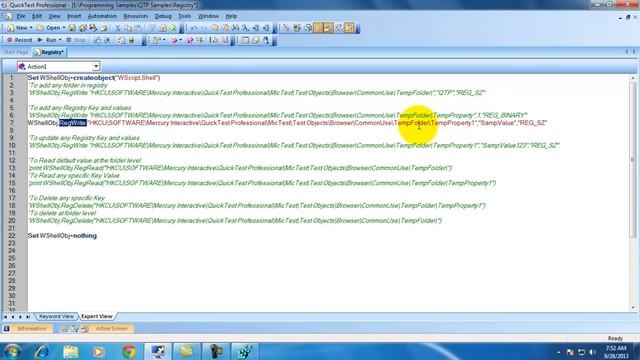The width and height of the screenshot is (640, 360).
Task: Switch to the Start Page tab
Action: tap(16, 52)
